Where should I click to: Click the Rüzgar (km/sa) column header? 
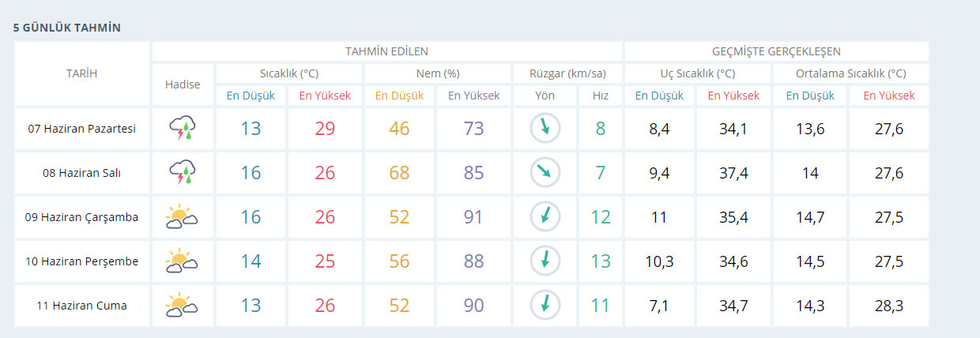(566, 73)
